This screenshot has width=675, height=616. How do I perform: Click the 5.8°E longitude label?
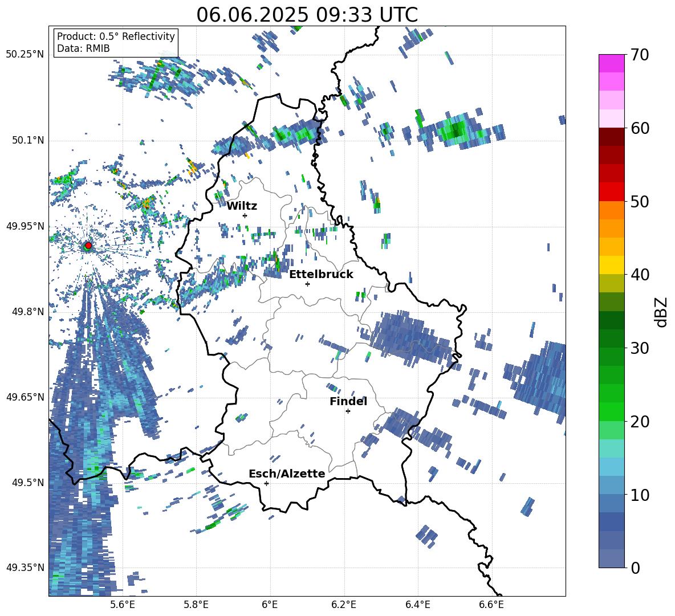(x=196, y=605)
